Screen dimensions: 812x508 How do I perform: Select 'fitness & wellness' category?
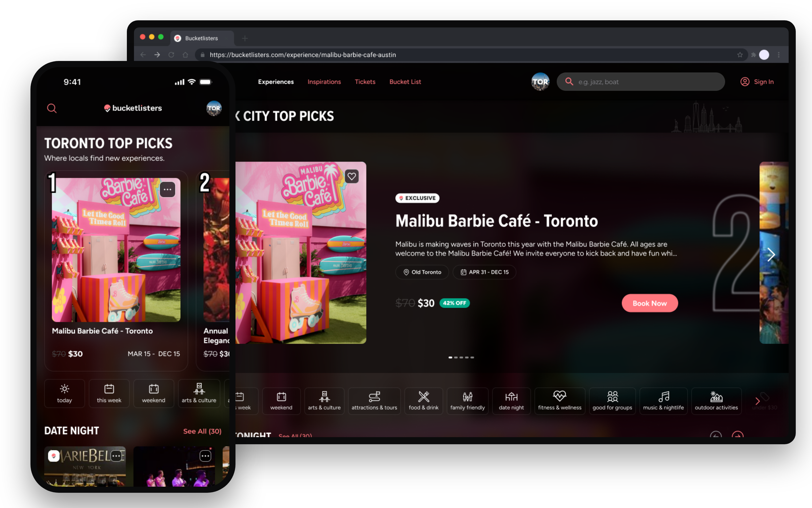[560, 401]
